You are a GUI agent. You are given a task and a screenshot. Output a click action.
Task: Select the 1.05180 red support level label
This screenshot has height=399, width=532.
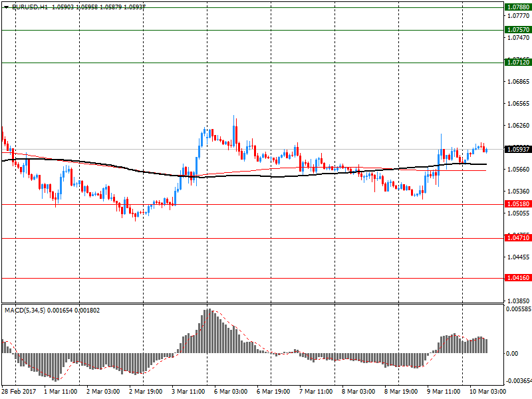[x=518, y=204]
